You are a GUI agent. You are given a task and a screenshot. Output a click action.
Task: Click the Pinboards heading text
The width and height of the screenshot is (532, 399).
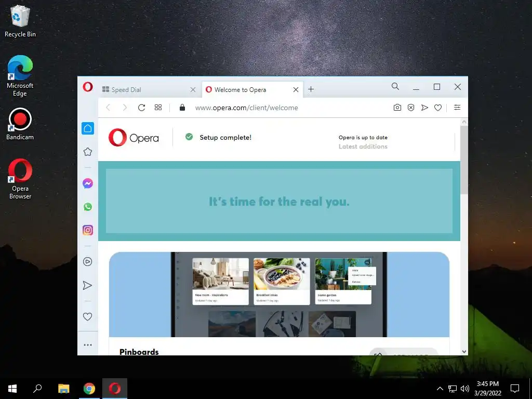click(x=139, y=352)
